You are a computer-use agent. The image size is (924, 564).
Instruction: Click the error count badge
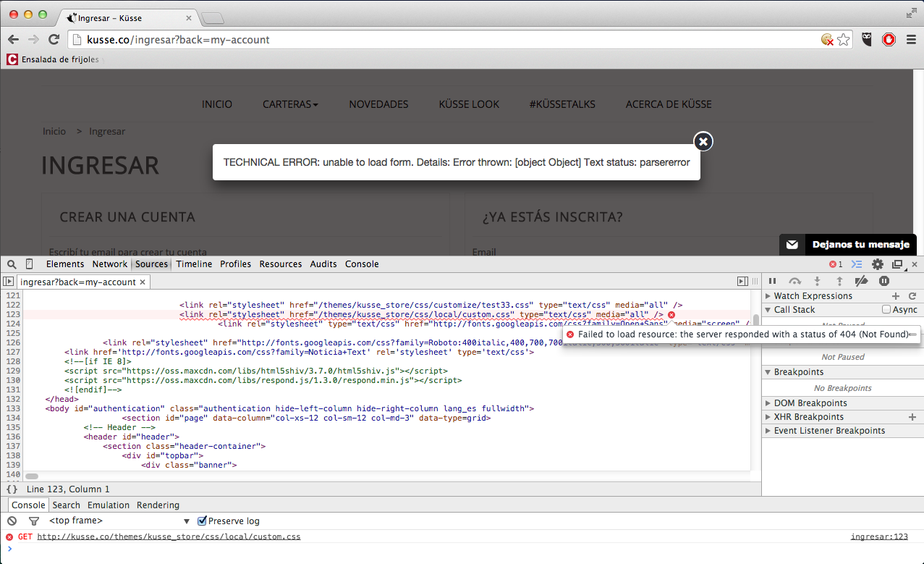836,264
